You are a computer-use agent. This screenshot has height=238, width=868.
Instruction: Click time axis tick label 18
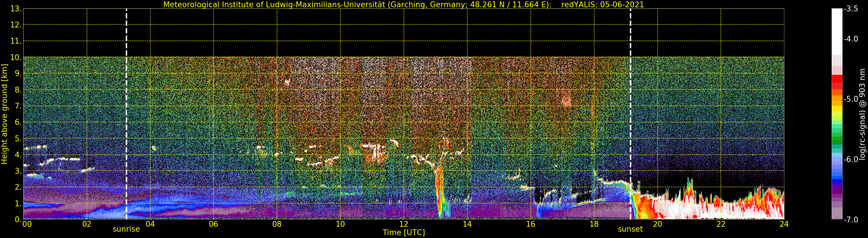tap(594, 224)
